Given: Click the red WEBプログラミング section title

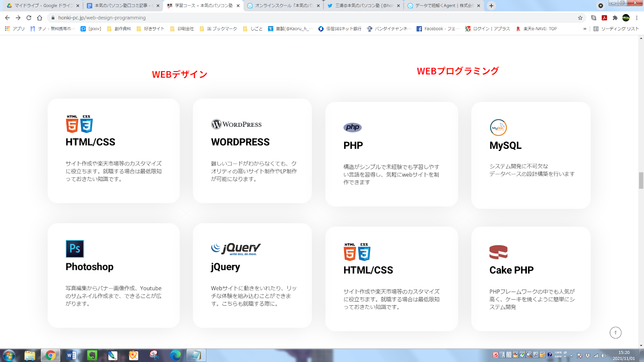Looking at the screenshot, I should click(x=458, y=71).
